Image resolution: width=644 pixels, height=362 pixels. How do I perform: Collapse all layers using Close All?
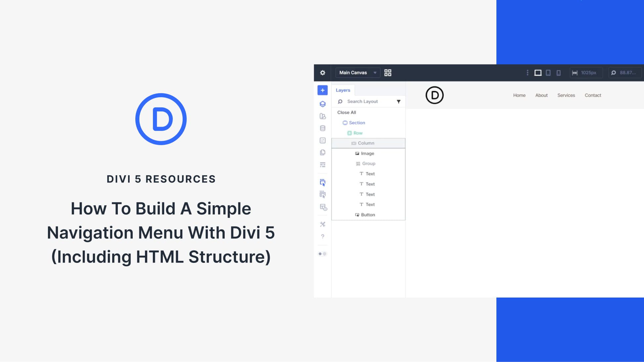point(346,112)
